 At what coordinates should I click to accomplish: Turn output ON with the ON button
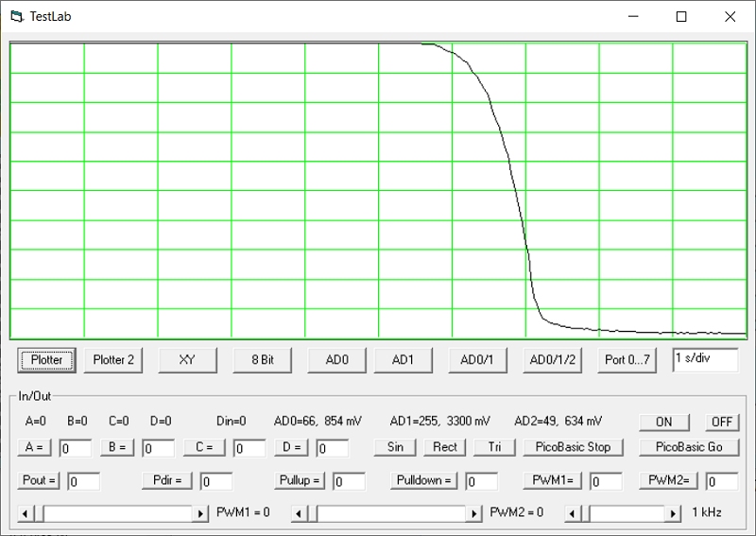[x=664, y=422]
